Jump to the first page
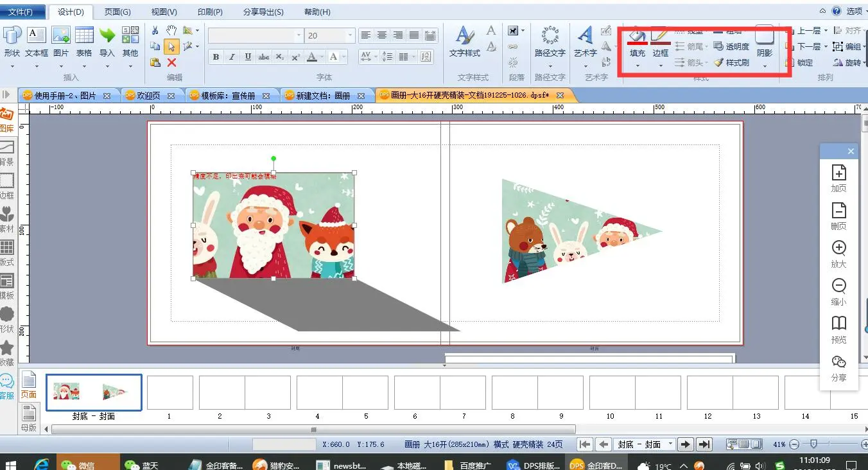This screenshot has width=868, height=470. (585, 444)
